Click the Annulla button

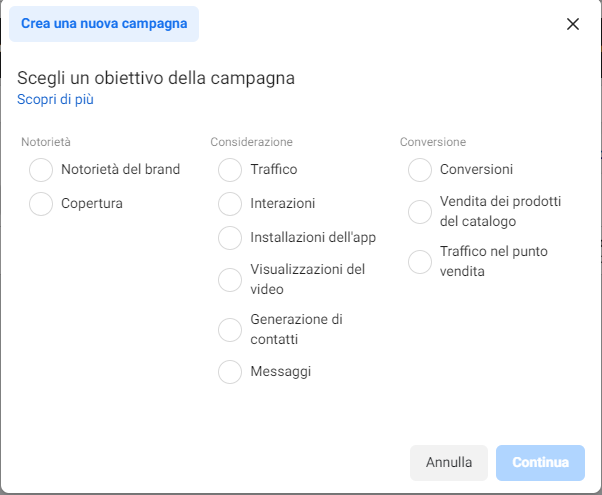[449, 462]
